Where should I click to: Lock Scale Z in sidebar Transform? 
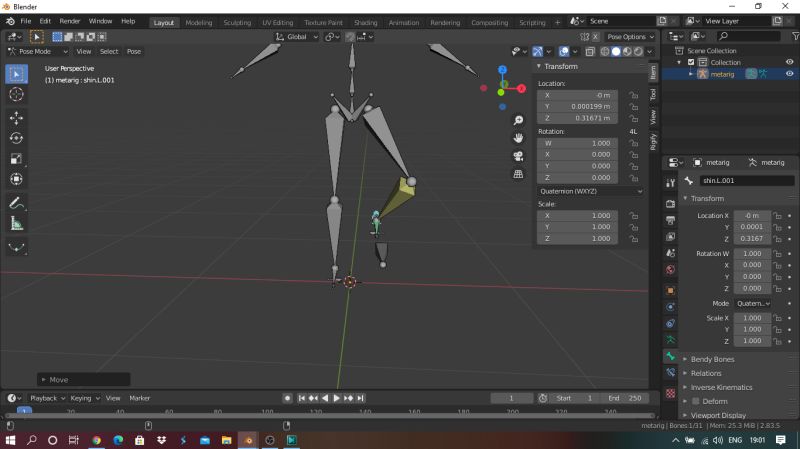pos(634,239)
